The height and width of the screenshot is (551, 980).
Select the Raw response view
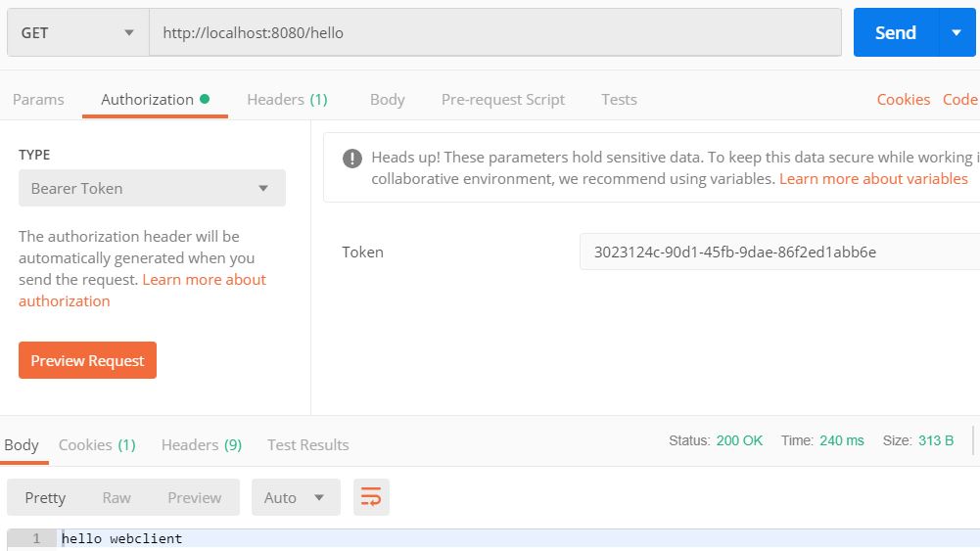coord(117,497)
